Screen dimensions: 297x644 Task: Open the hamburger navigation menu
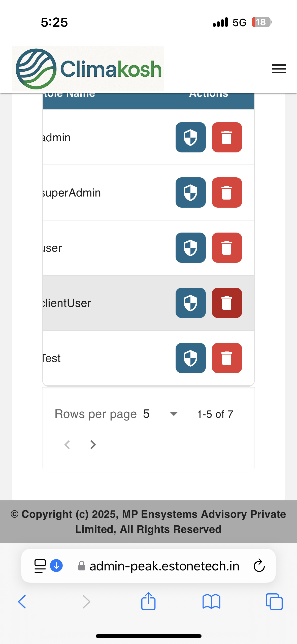point(279,69)
